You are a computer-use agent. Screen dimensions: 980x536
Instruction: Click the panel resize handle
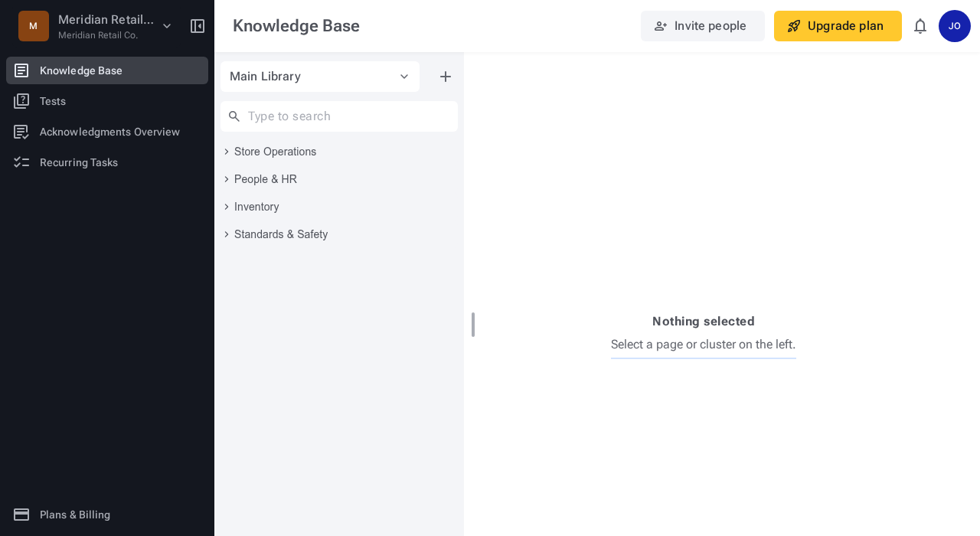473,325
